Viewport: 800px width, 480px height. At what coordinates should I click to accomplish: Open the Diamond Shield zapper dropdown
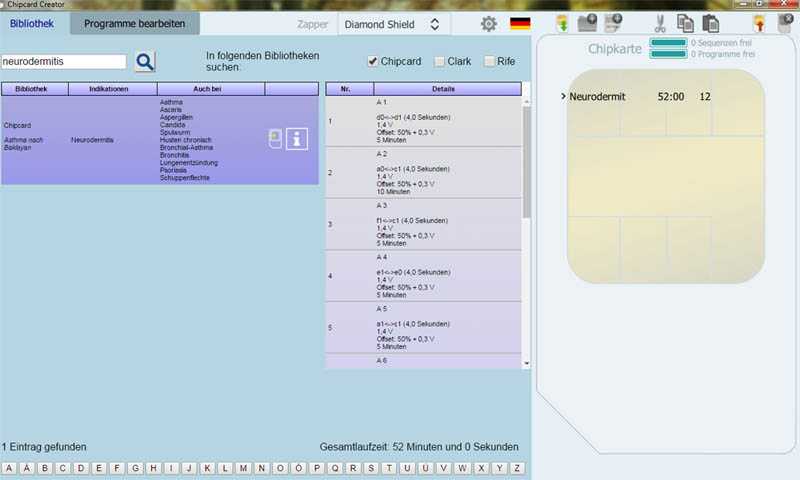tap(392, 24)
